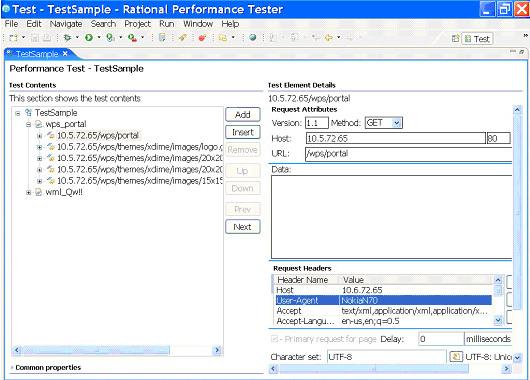
Task: Switch to the Test perspective
Action: pyautogui.click(x=478, y=39)
